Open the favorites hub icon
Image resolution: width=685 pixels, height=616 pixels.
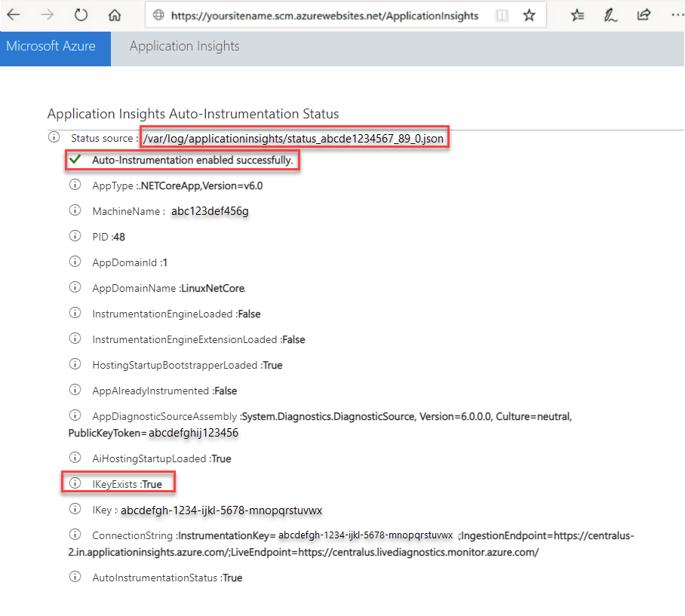point(578,15)
